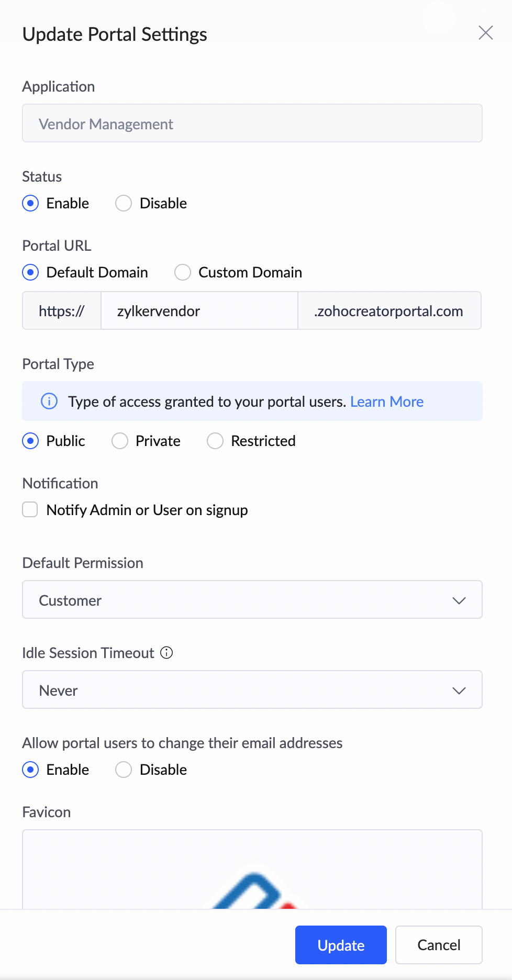The image size is (512, 980).
Task: Choose the Custom Domain option
Action: click(x=183, y=272)
